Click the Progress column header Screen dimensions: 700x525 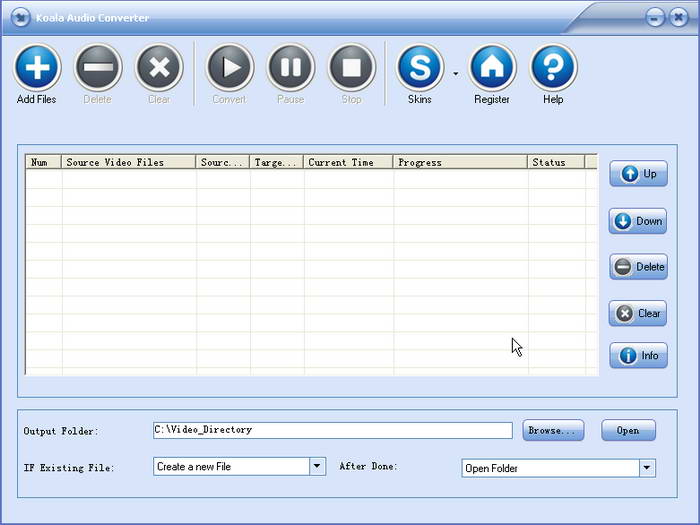[460, 162]
